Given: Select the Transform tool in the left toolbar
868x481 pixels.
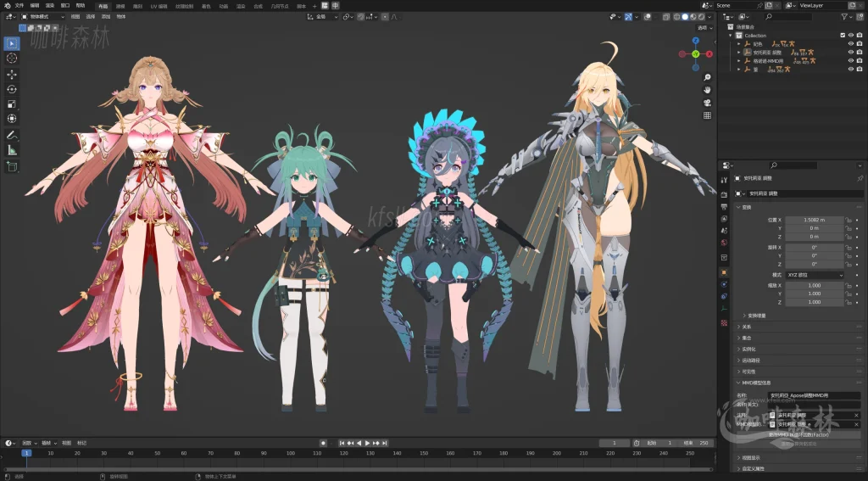Looking at the screenshot, I should pyautogui.click(x=12, y=119).
